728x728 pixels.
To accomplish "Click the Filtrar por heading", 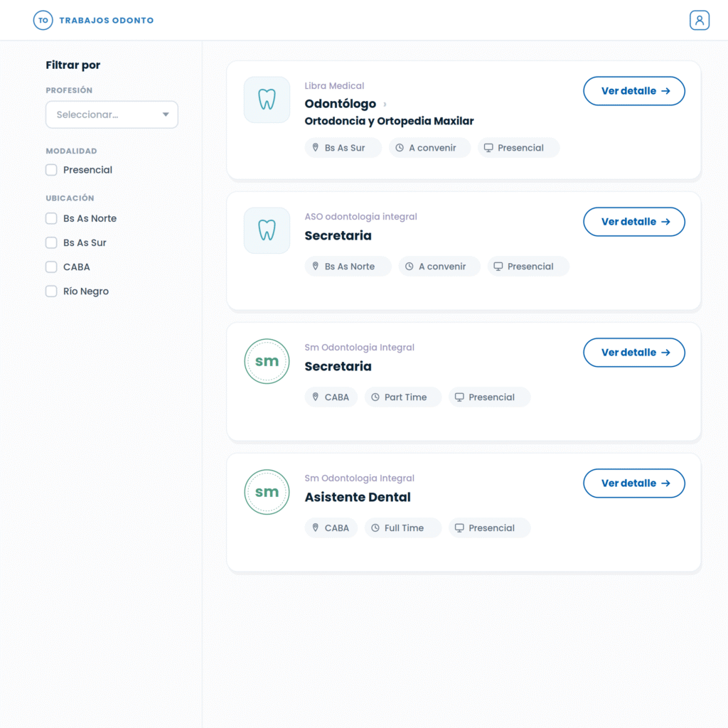I will (73, 65).
